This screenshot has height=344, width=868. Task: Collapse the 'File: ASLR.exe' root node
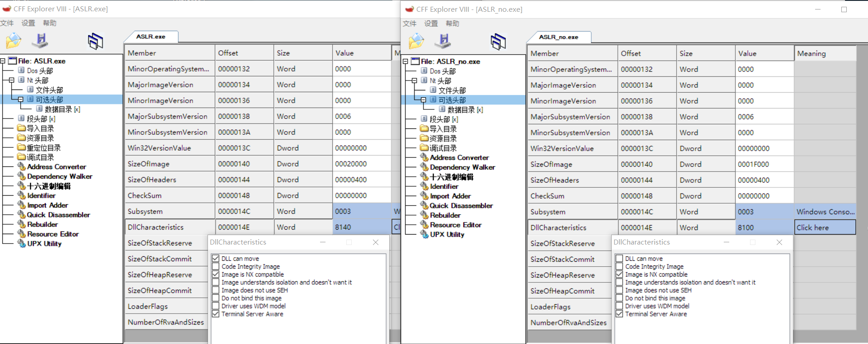[3, 61]
